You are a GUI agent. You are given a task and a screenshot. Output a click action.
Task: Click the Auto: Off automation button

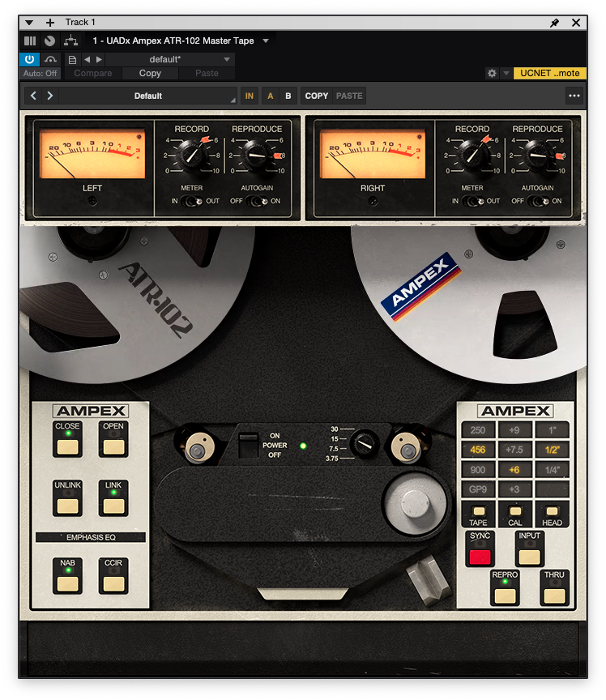tap(41, 73)
